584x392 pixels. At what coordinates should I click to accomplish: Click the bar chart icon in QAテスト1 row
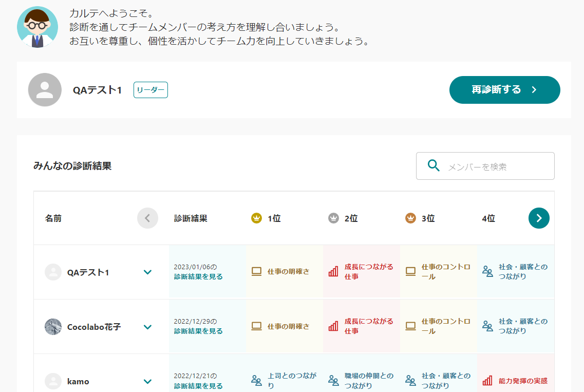(x=333, y=272)
